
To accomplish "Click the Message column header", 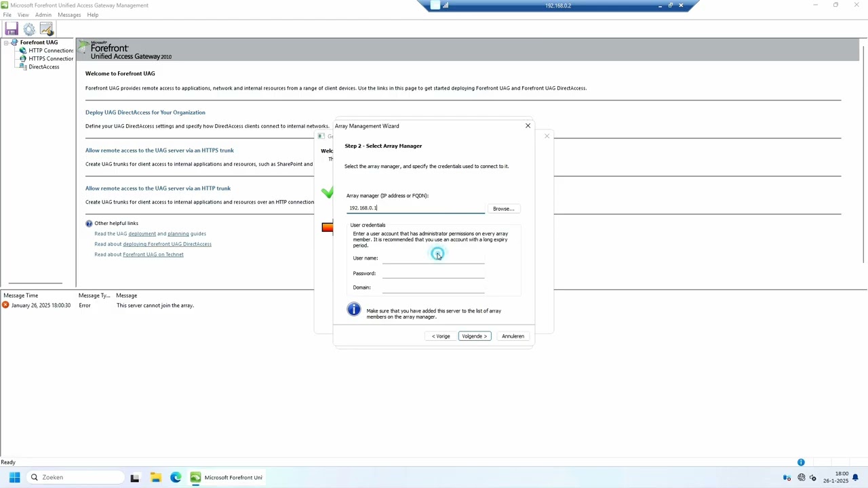I will tap(127, 296).
